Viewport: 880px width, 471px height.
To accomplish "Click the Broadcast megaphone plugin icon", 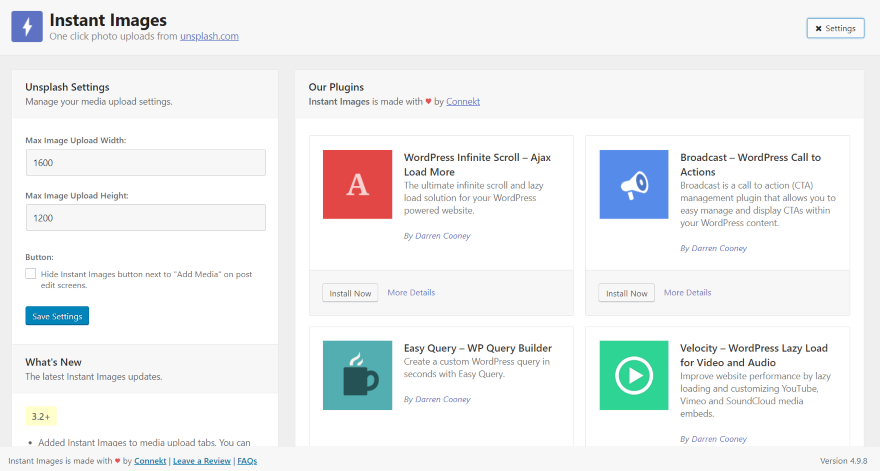I will pyautogui.click(x=634, y=185).
